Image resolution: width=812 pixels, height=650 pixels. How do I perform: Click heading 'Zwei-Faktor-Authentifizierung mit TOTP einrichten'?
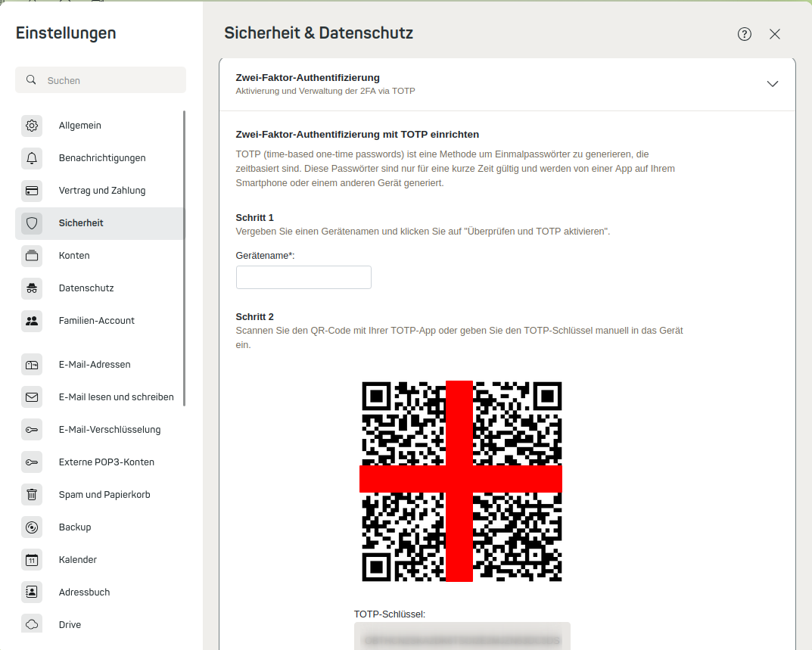357,135
